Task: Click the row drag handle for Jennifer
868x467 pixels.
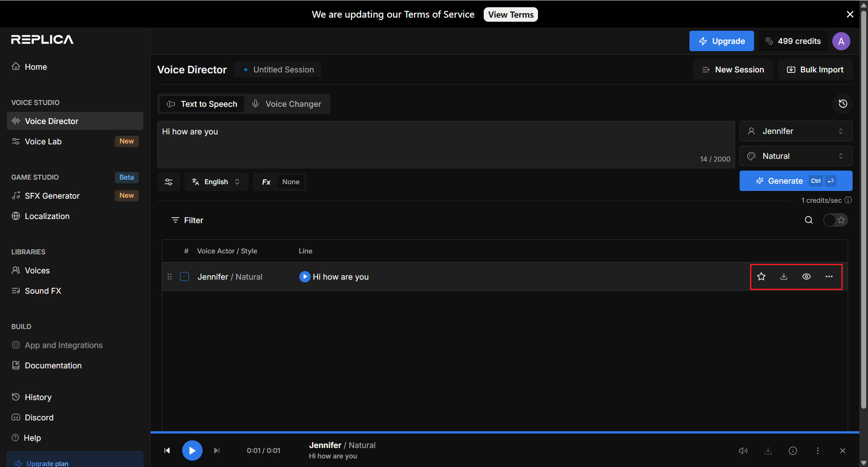Action: point(170,276)
